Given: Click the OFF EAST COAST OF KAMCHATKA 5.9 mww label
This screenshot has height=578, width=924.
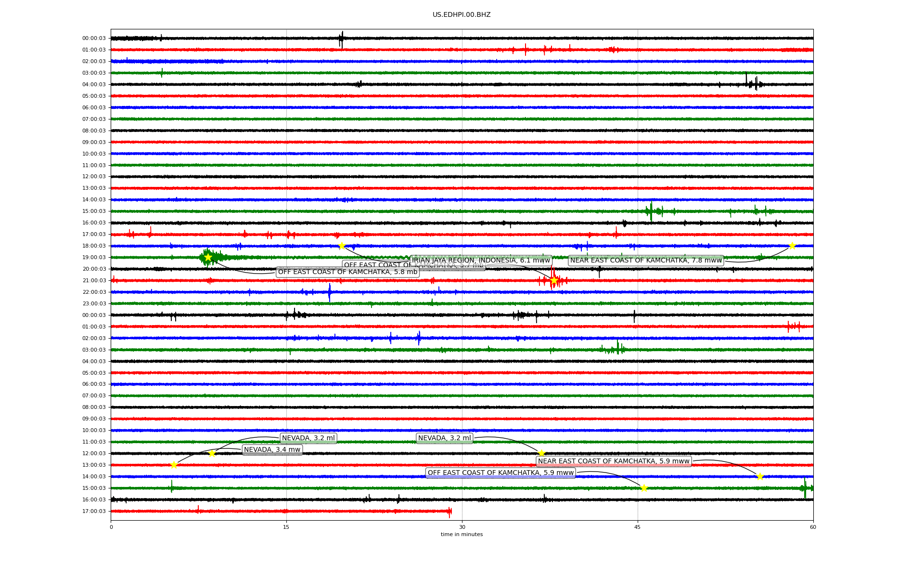Looking at the screenshot, I should [500, 473].
